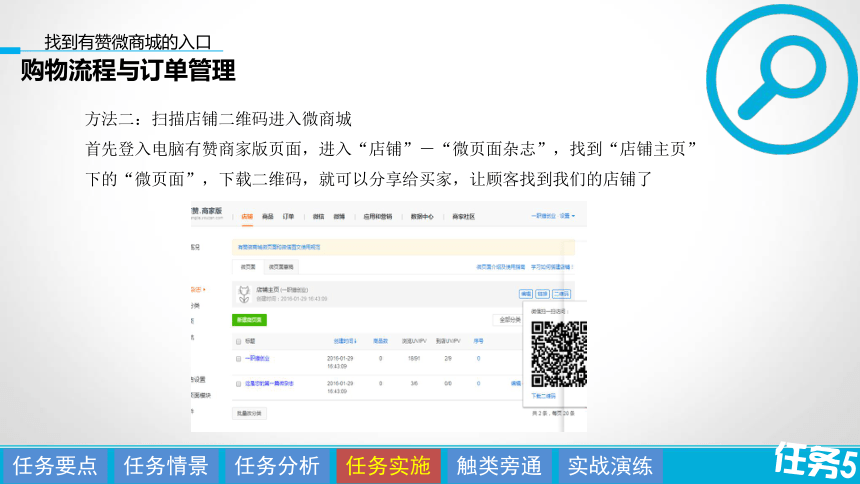Expand the 设置 dropdown at top right
Viewport: 860px width, 484px height.
click(x=567, y=216)
